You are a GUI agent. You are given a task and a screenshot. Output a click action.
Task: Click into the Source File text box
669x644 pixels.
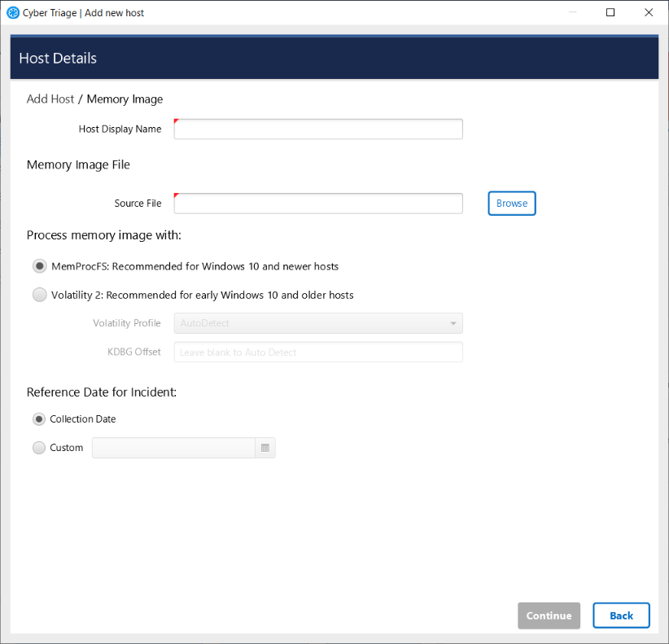[318, 204]
